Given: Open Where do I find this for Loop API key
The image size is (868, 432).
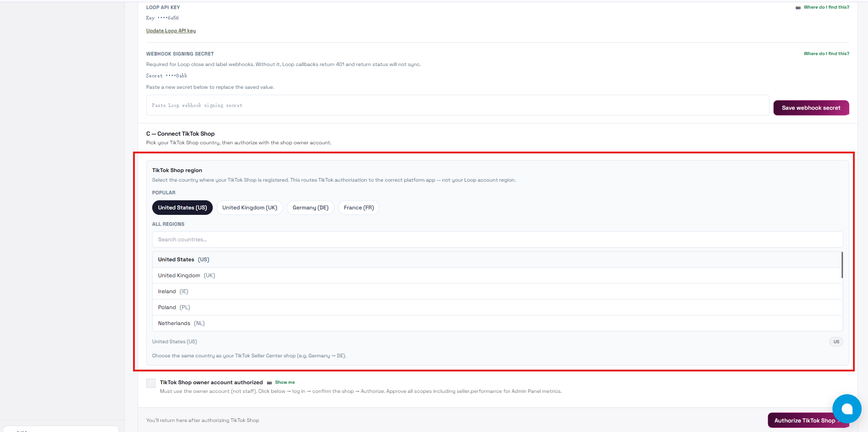Looking at the screenshot, I should (827, 7).
